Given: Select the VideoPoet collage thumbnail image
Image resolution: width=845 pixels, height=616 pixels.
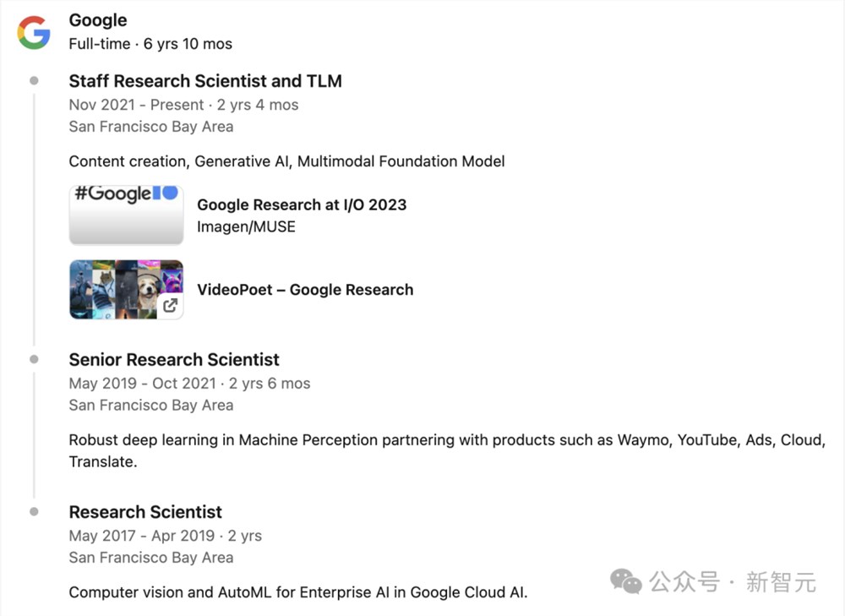Looking at the screenshot, I should coord(126,289).
